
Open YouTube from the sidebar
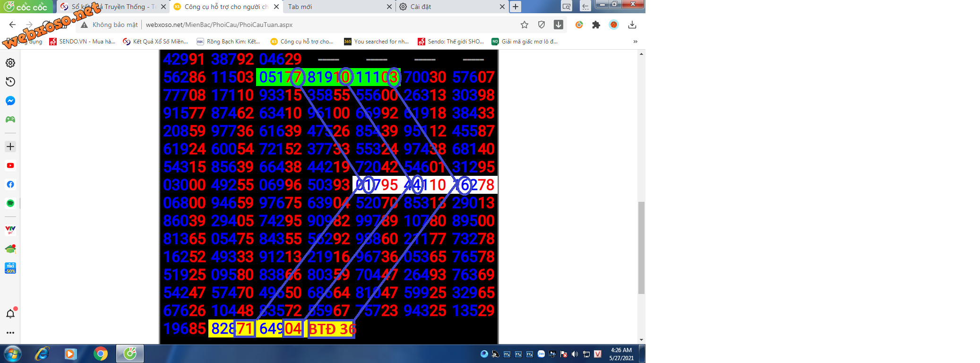click(10, 165)
